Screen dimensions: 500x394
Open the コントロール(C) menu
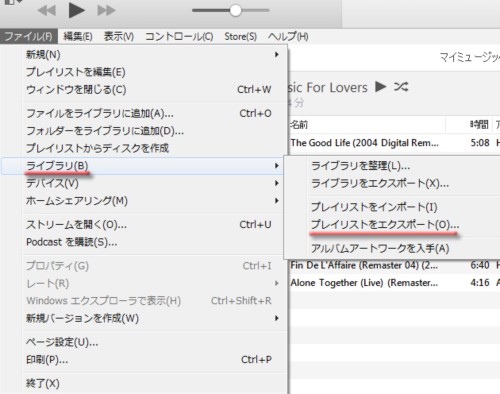(x=179, y=36)
